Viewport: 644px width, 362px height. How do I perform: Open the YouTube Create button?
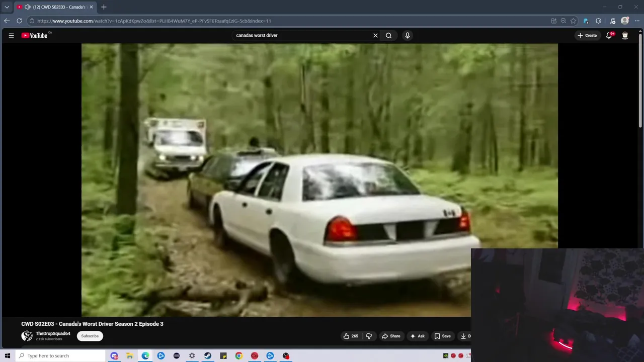(x=587, y=36)
